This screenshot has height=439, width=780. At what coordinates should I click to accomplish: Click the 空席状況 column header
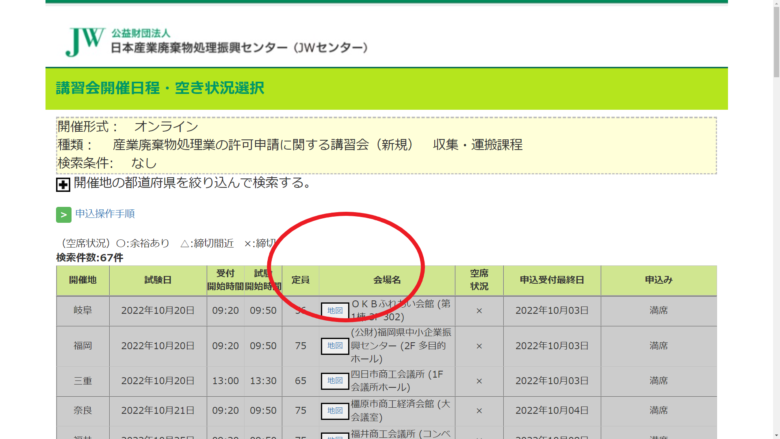click(478, 280)
